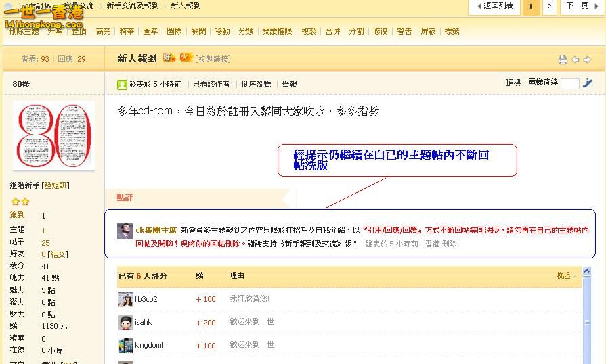Screen dimensions: 606x364
Task: Collapse rating list with 收起
Action: coord(563,275)
